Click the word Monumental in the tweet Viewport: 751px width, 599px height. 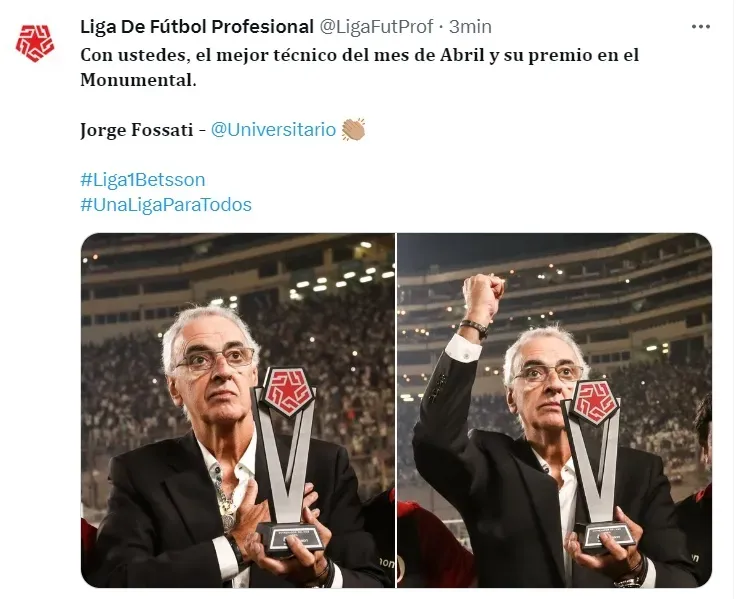tap(138, 80)
